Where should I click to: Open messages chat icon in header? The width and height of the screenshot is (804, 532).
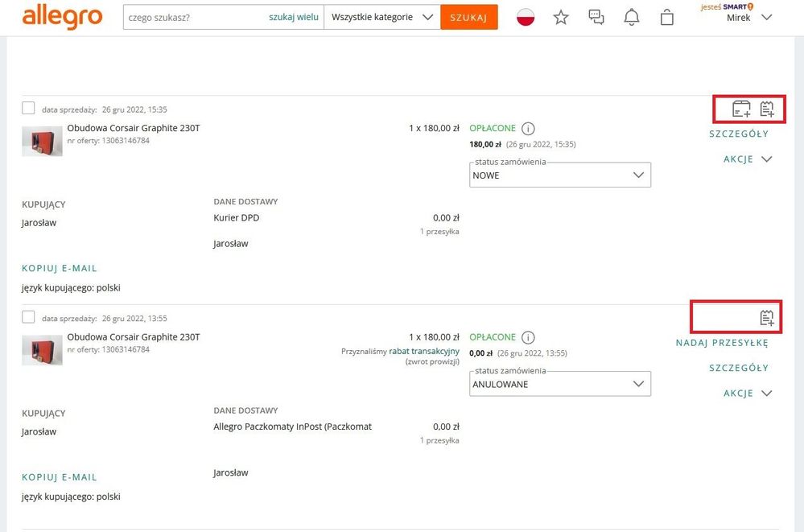(x=596, y=18)
